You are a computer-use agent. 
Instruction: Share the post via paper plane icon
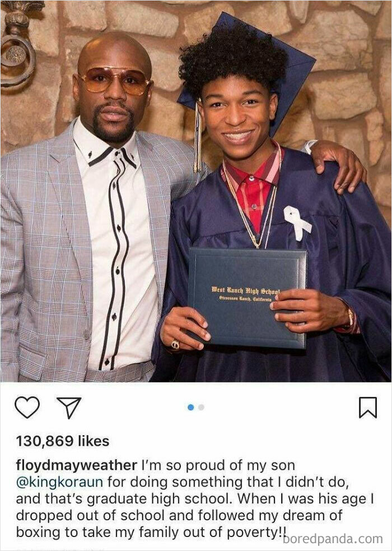pos(69,408)
